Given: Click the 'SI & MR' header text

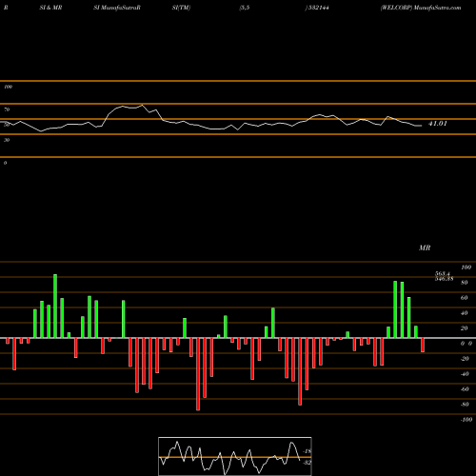Looking at the screenshot, I should [x=50, y=8].
